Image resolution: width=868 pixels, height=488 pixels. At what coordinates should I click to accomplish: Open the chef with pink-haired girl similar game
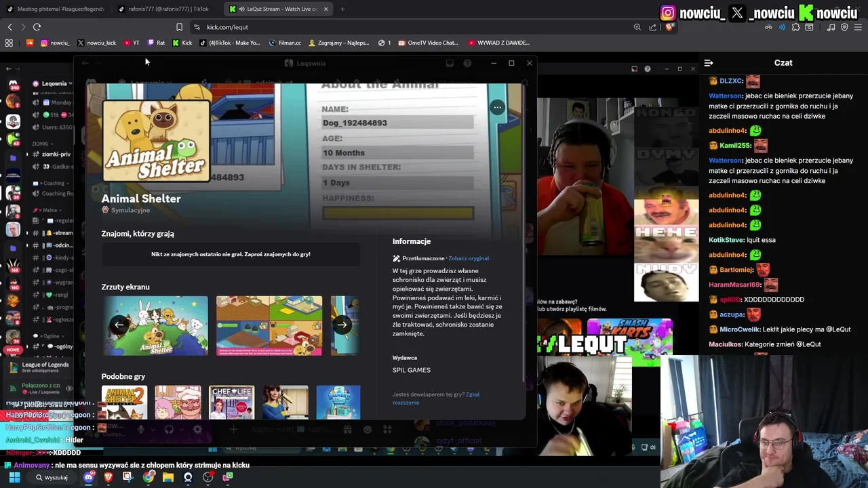(178, 403)
